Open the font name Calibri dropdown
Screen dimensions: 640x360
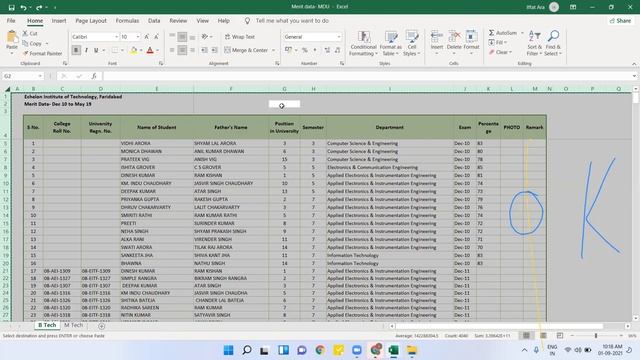(116, 37)
